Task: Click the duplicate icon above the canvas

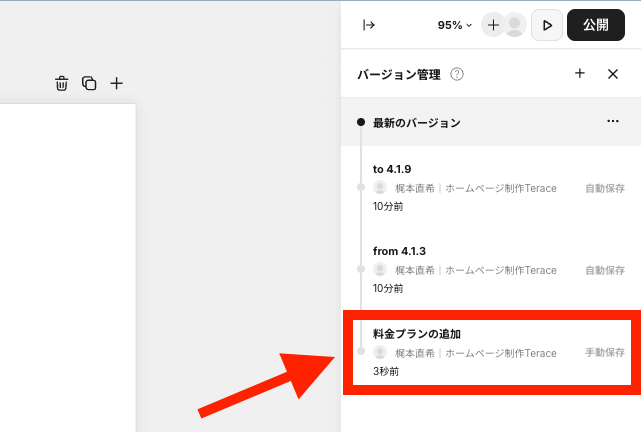Action: click(89, 84)
